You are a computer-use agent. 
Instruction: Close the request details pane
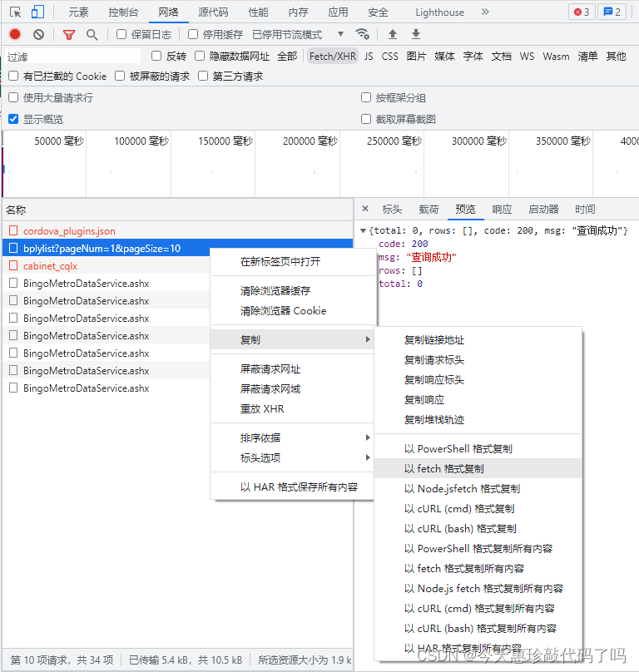tap(365, 209)
